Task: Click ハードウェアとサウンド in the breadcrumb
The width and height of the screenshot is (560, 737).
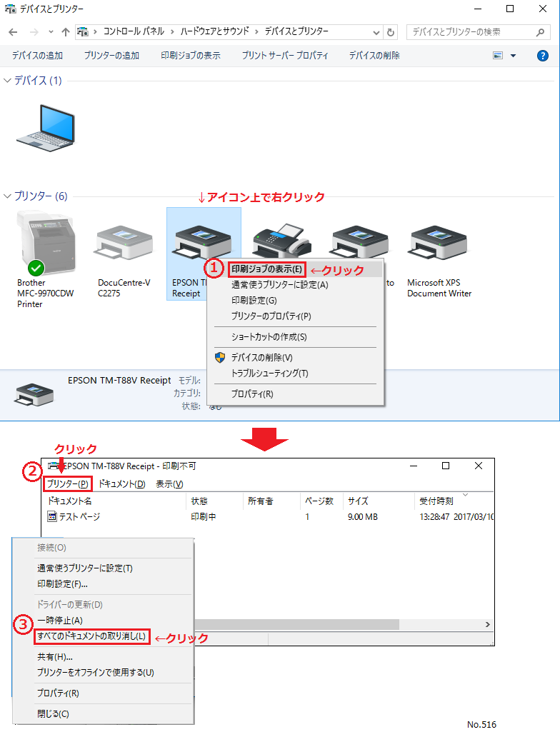Action: (x=214, y=31)
